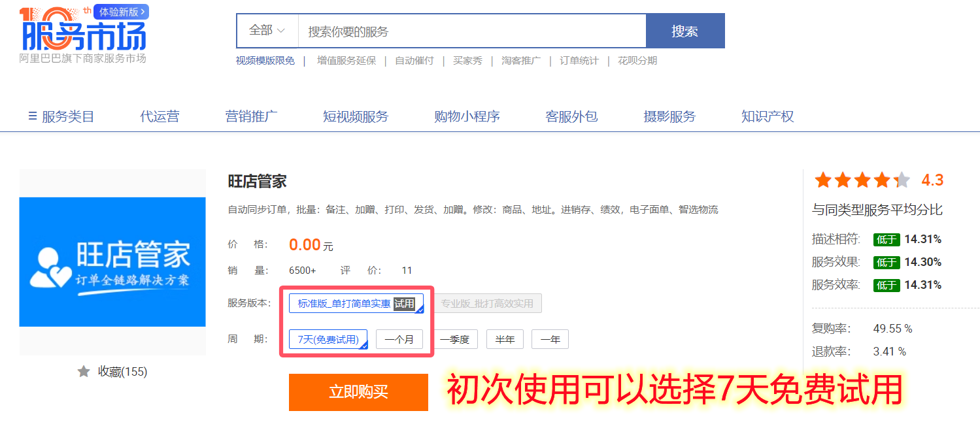Click the star rating icons
The height and width of the screenshot is (445, 980).
(862, 180)
